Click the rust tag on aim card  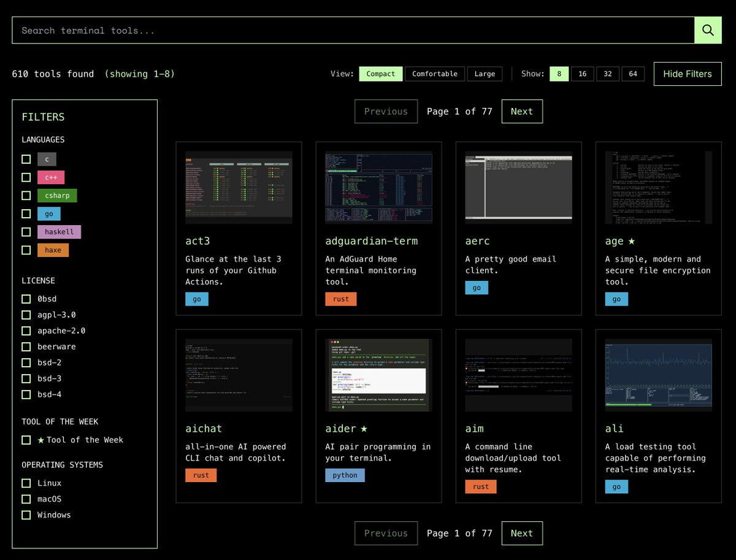(481, 486)
